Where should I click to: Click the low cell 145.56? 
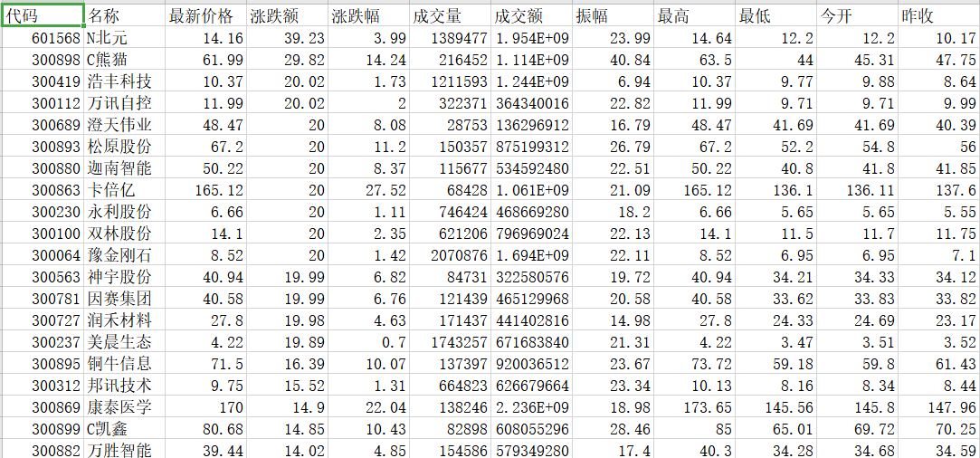[x=776, y=406]
